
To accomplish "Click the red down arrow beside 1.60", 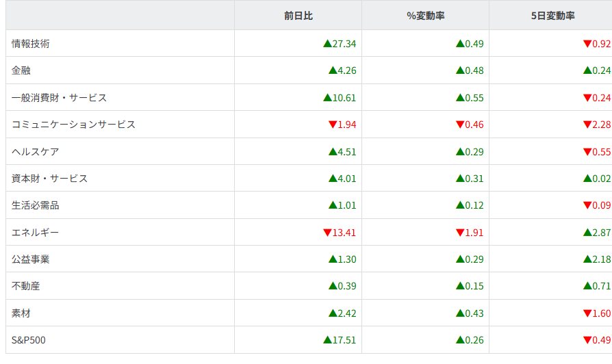I will pos(587,313).
